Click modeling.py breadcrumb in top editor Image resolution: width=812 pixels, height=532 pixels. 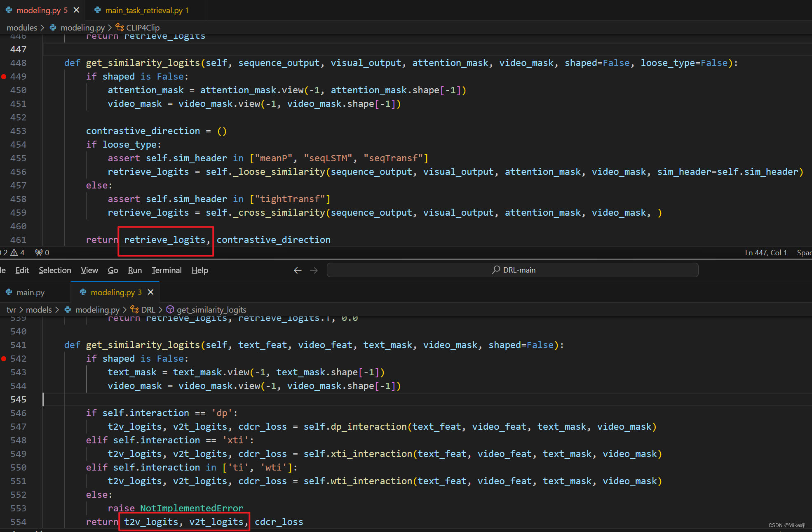click(82, 28)
